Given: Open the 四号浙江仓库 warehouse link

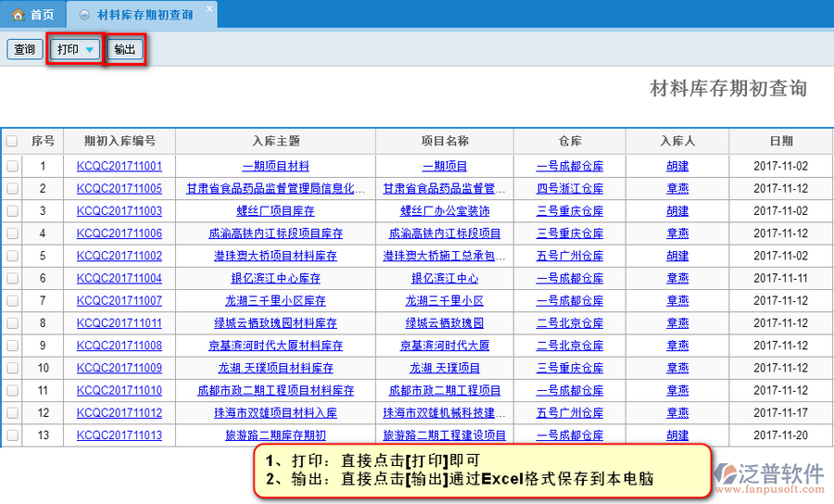Looking at the screenshot, I should pyautogui.click(x=570, y=189).
